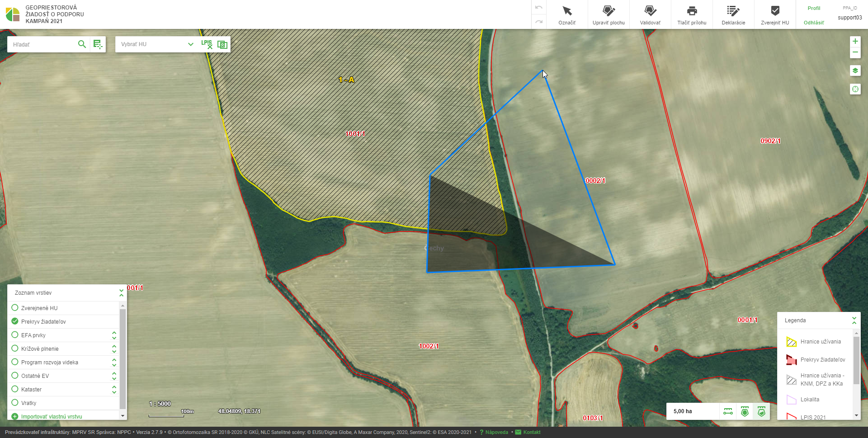Click the search magnifier icon
The image size is (868, 438).
pos(82,44)
